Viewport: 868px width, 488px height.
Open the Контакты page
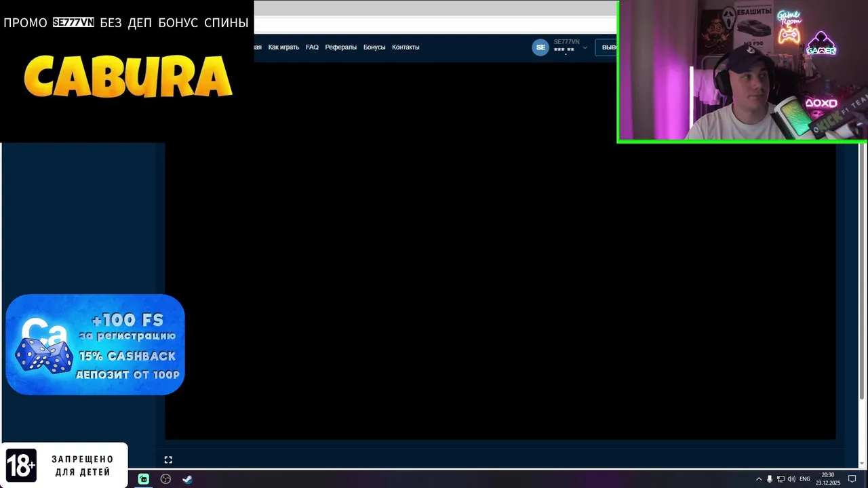406,47
